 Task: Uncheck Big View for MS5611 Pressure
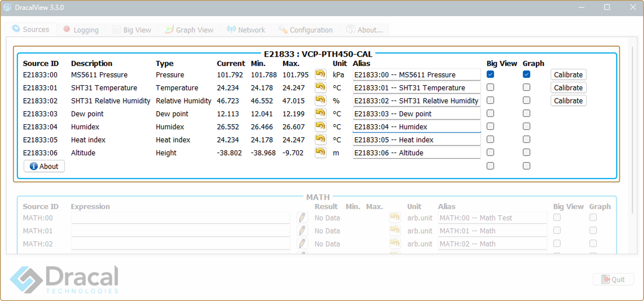click(490, 74)
